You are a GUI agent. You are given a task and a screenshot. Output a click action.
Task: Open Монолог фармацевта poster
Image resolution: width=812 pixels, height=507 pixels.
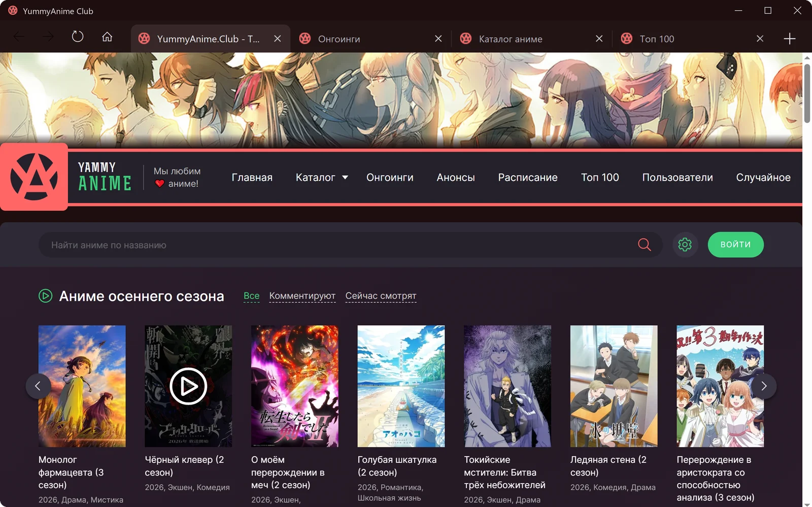pos(82,386)
